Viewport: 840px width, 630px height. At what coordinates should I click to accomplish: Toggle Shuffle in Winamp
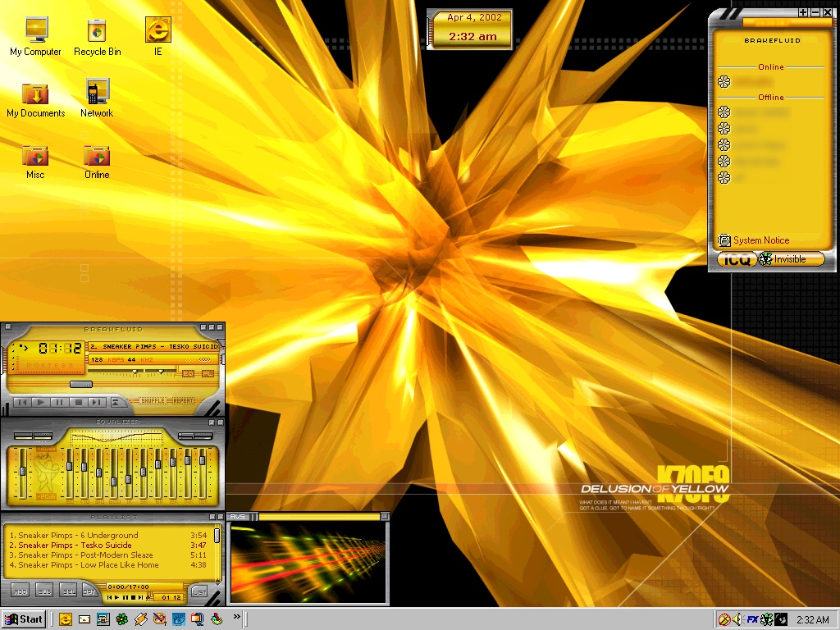pos(152,401)
